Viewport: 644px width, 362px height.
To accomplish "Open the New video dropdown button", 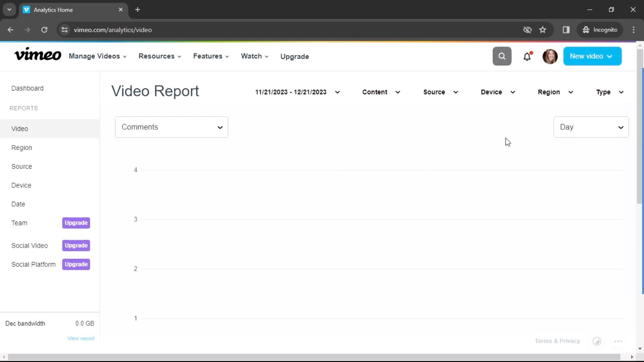I will (x=592, y=56).
